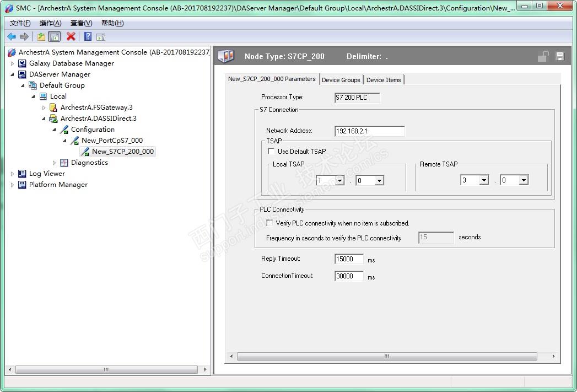Screen dimensions: 577x392
Task: Click the ArchestrA System Management Console root icon
Action: coord(12,52)
